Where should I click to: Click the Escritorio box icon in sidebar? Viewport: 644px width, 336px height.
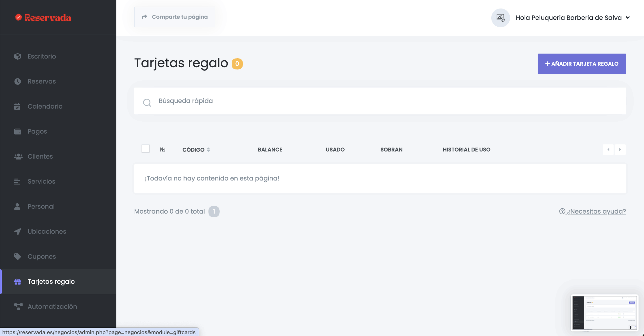click(x=18, y=56)
